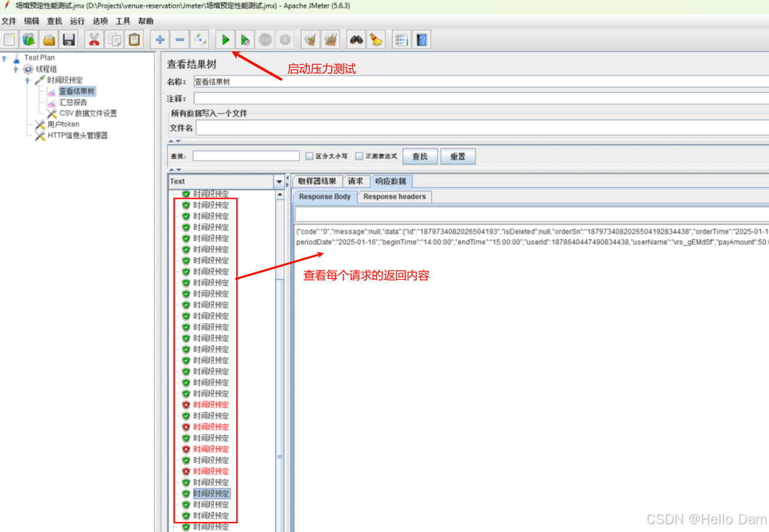Collapse the 时间段预定 tree handle
The height and width of the screenshot is (532, 769).
(28, 80)
